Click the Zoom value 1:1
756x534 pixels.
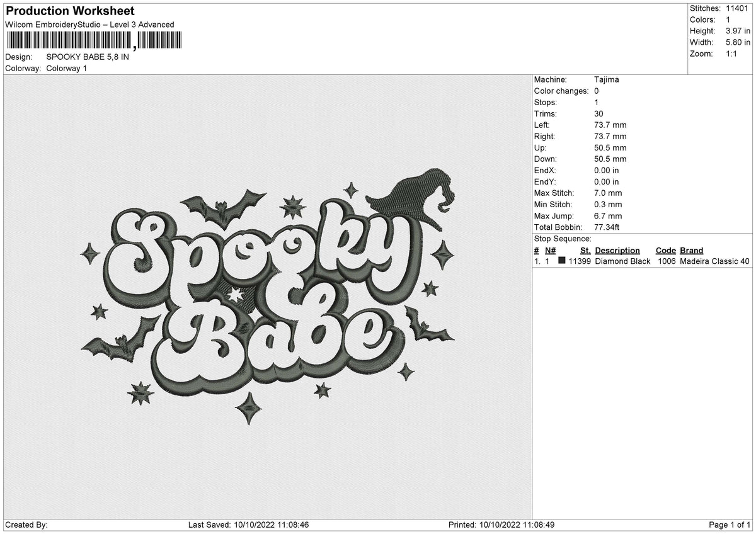(733, 54)
